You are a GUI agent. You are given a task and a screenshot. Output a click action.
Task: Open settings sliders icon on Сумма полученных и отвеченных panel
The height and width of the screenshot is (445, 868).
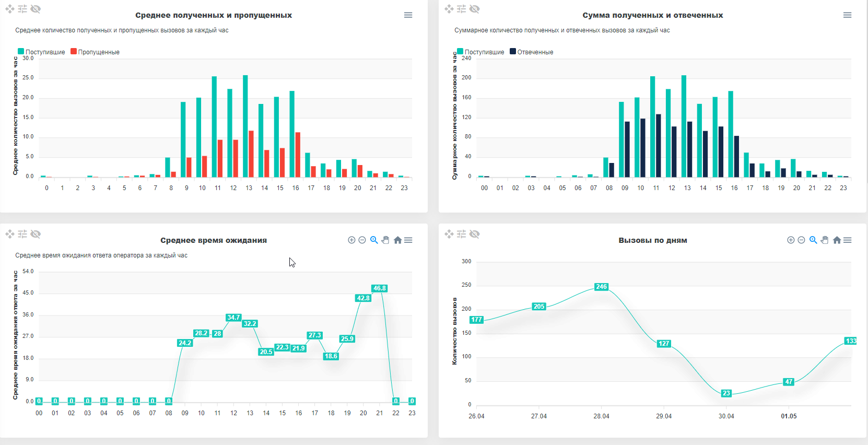pyautogui.click(x=462, y=9)
